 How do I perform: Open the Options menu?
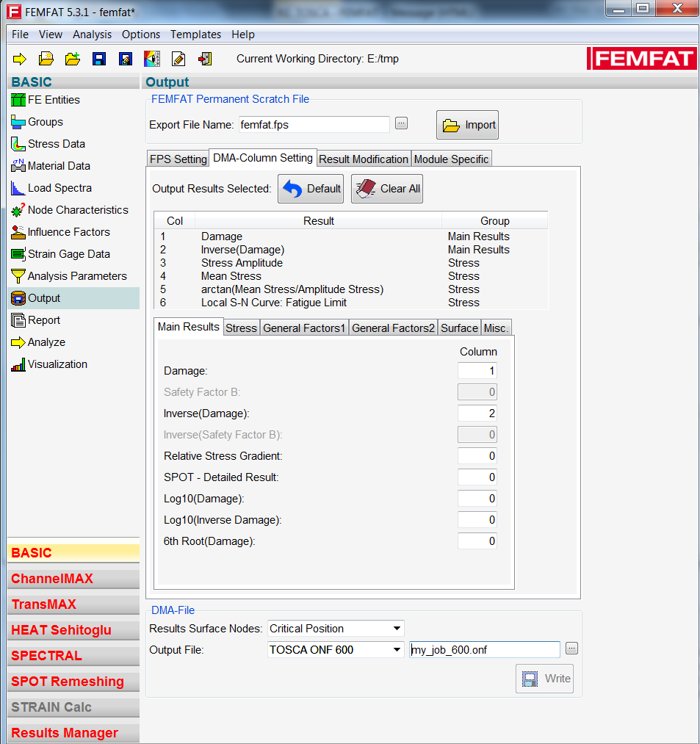141,35
